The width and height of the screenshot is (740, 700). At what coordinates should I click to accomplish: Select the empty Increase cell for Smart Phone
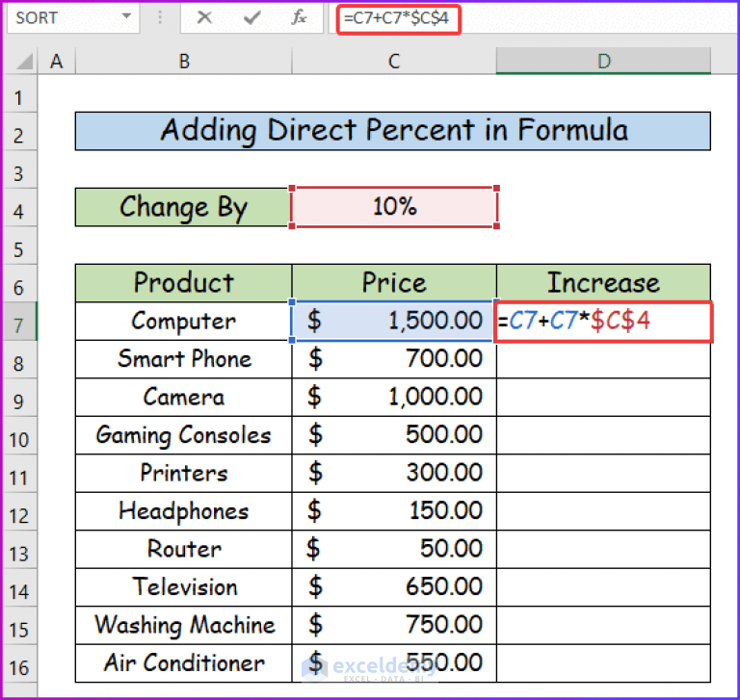click(603, 359)
